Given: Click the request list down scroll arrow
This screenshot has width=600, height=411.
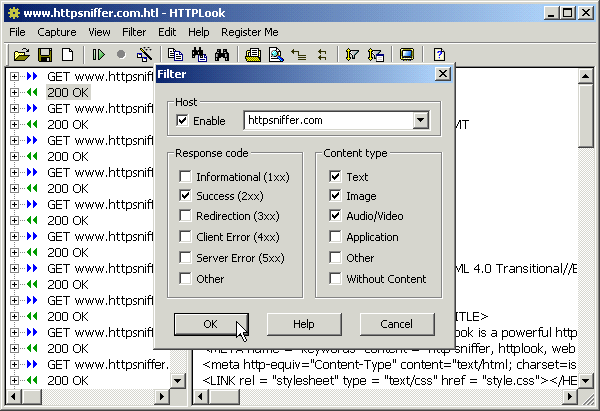Looking at the screenshot, I should tap(177, 380).
